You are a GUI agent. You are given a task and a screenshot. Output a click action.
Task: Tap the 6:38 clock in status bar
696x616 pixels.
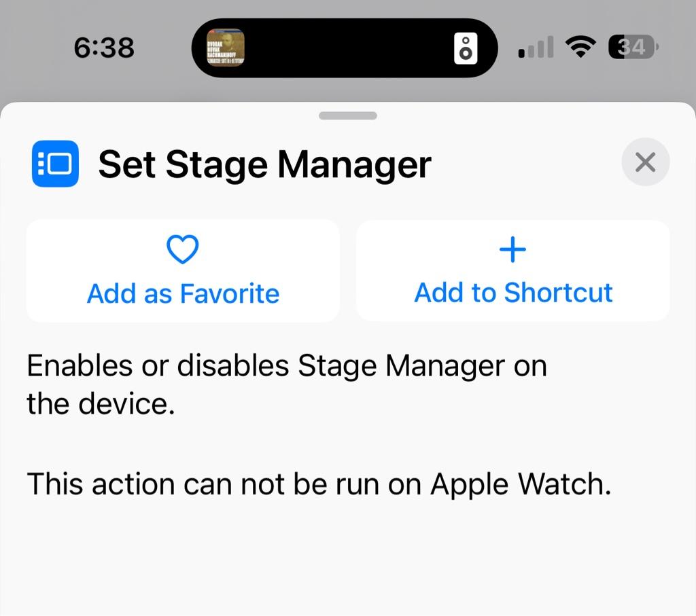coord(104,48)
